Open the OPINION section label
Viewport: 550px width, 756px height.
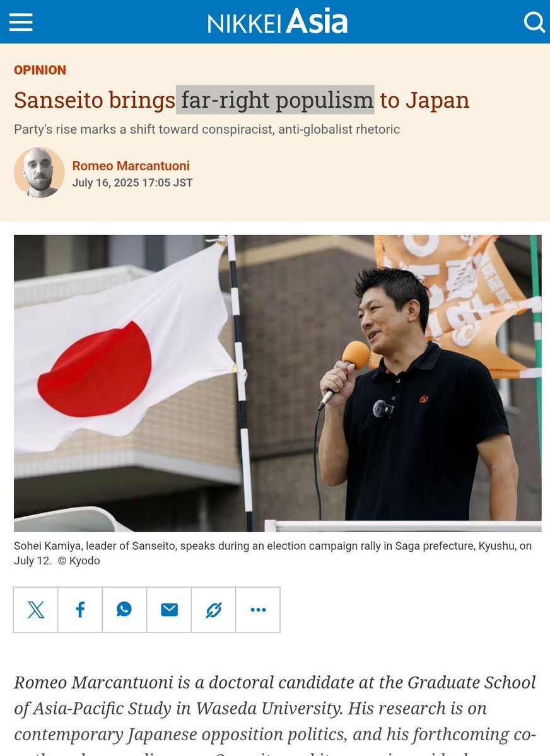(40, 70)
